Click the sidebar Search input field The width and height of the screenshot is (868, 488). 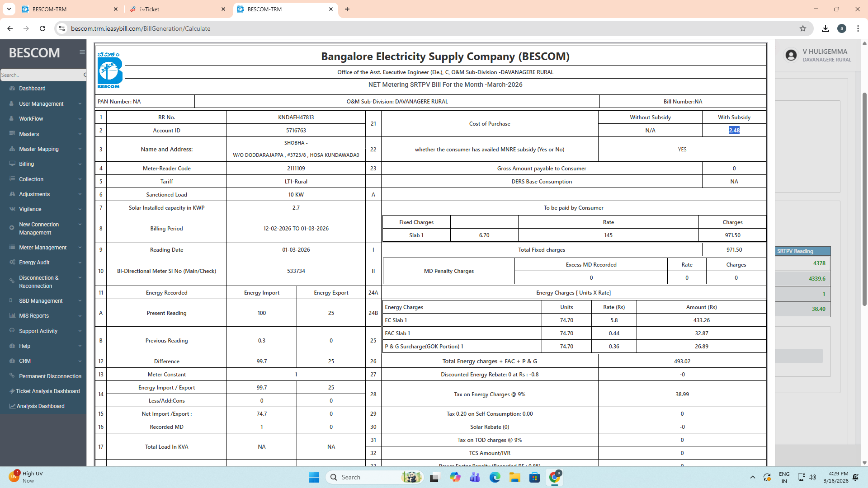[x=40, y=75]
